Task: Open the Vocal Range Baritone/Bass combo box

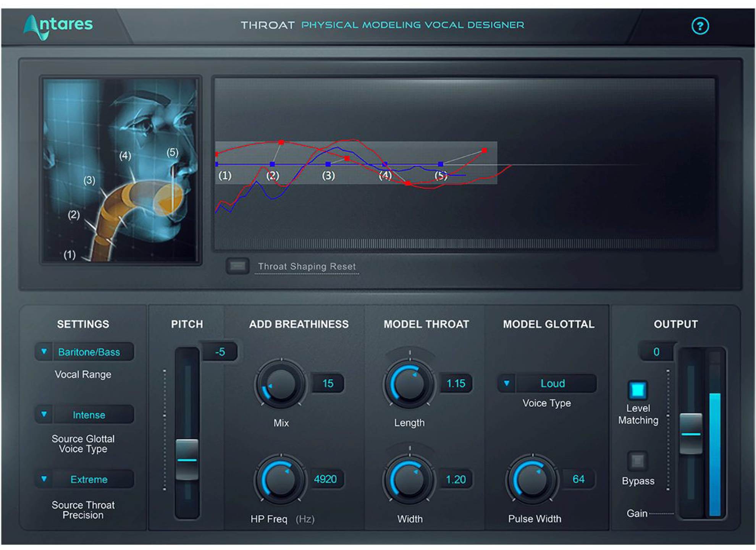Action: click(84, 351)
